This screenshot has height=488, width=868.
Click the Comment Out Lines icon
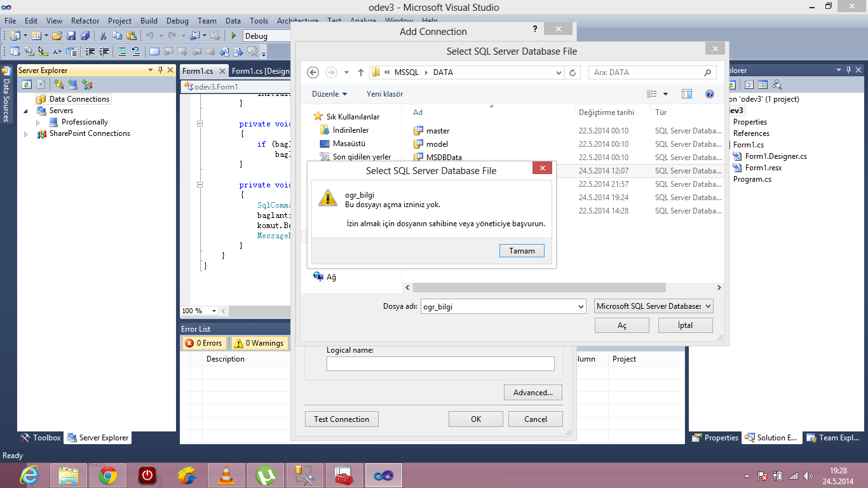pyautogui.click(x=121, y=51)
